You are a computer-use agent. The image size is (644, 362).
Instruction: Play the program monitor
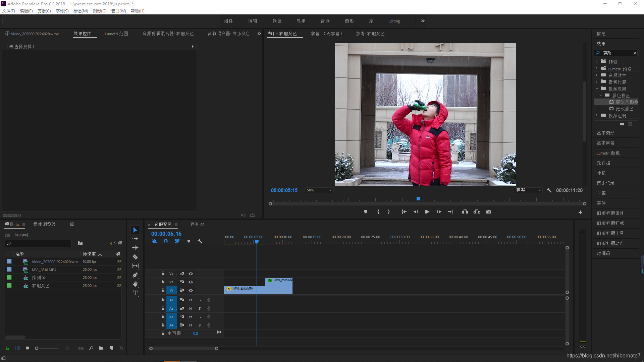tap(427, 212)
